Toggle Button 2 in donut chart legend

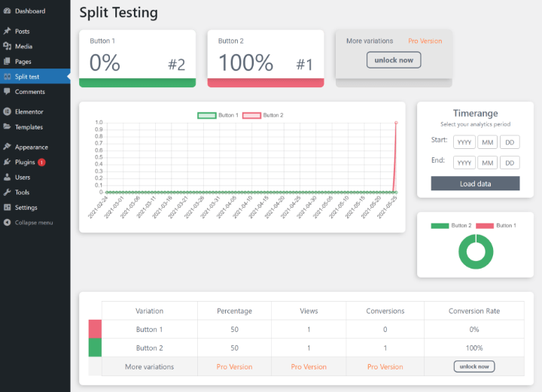451,226
